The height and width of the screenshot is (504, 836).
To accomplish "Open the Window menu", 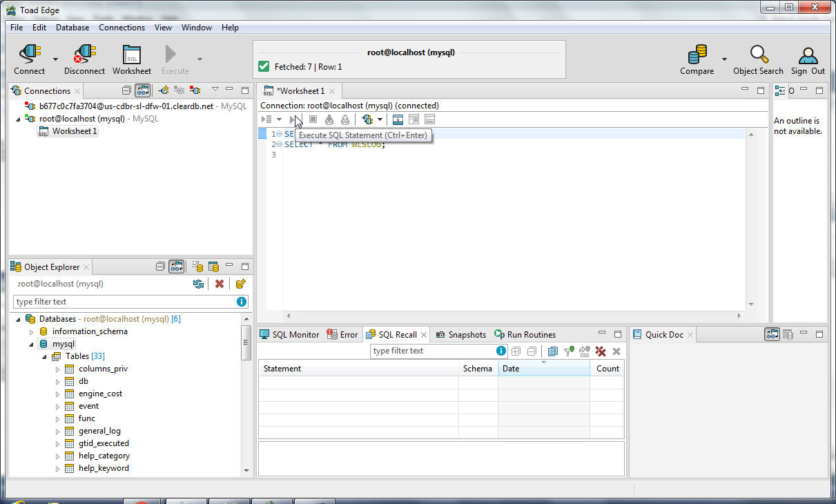I will pyautogui.click(x=197, y=28).
